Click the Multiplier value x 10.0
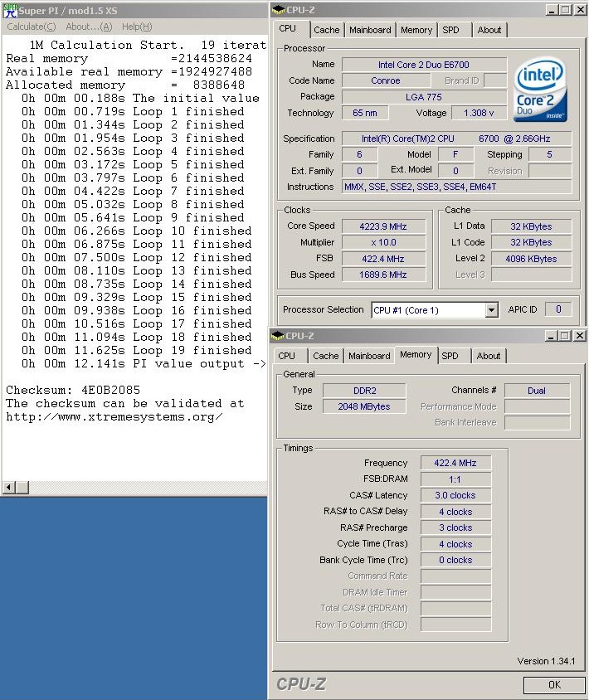 point(383,242)
